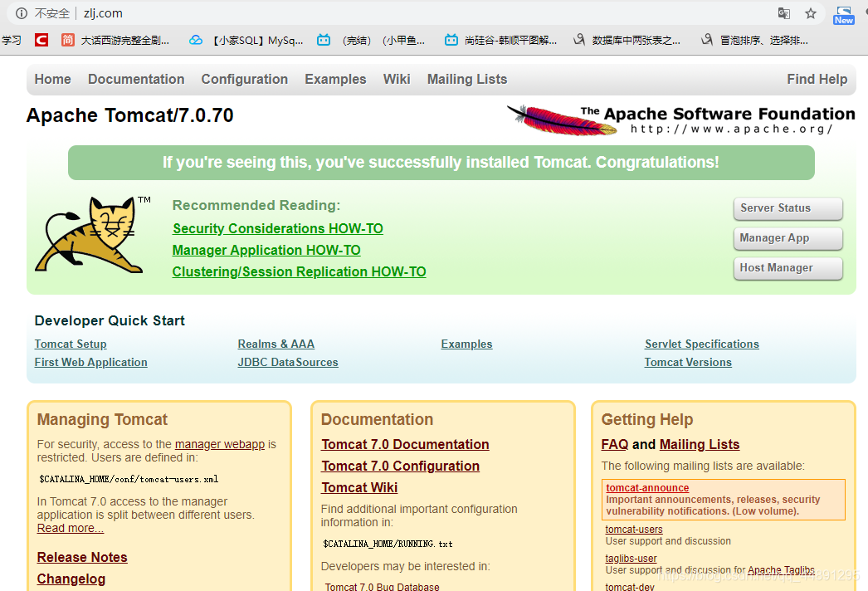Click the Host Manager button

788,268
